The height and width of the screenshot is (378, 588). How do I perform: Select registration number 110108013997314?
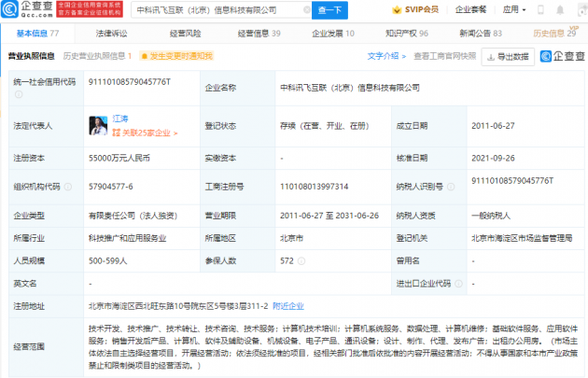315,187
